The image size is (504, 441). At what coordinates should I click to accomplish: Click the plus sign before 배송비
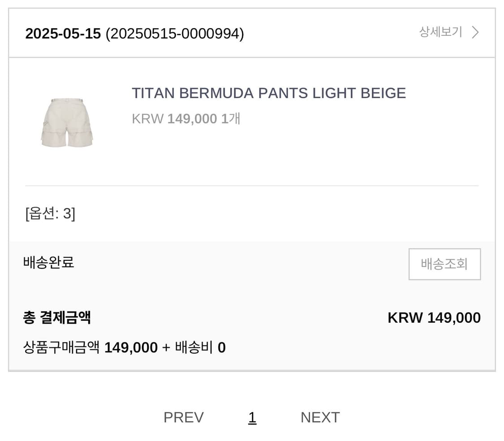click(x=166, y=348)
